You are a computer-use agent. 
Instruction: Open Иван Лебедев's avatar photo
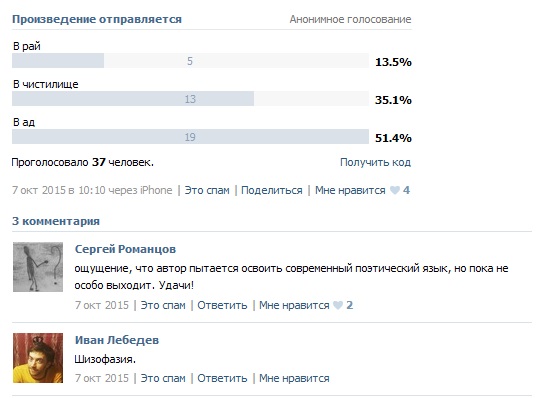pyautogui.click(x=38, y=358)
